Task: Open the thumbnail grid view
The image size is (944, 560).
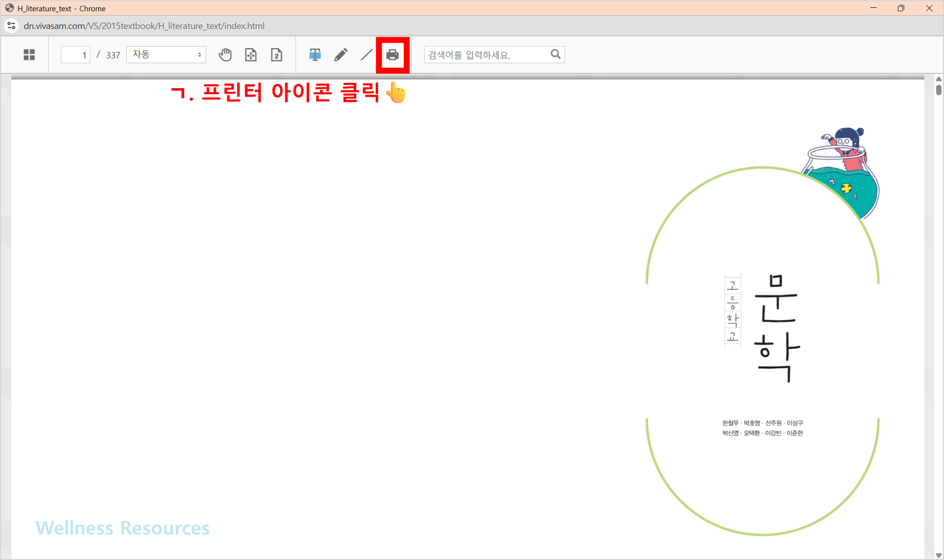Action: tap(29, 55)
